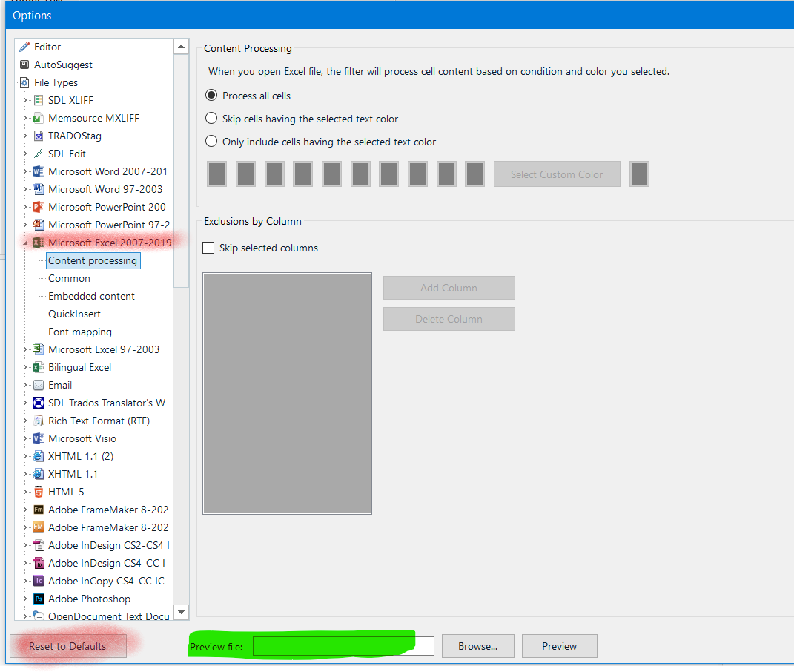Image resolution: width=794 pixels, height=672 pixels.
Task: Open the Content processing page
Action: point(93,260)
